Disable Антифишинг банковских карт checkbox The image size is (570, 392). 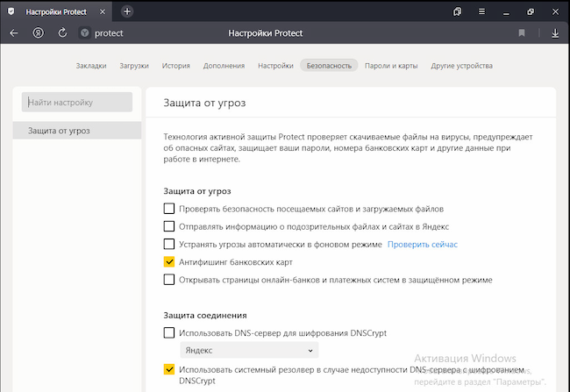coord(169,261)
